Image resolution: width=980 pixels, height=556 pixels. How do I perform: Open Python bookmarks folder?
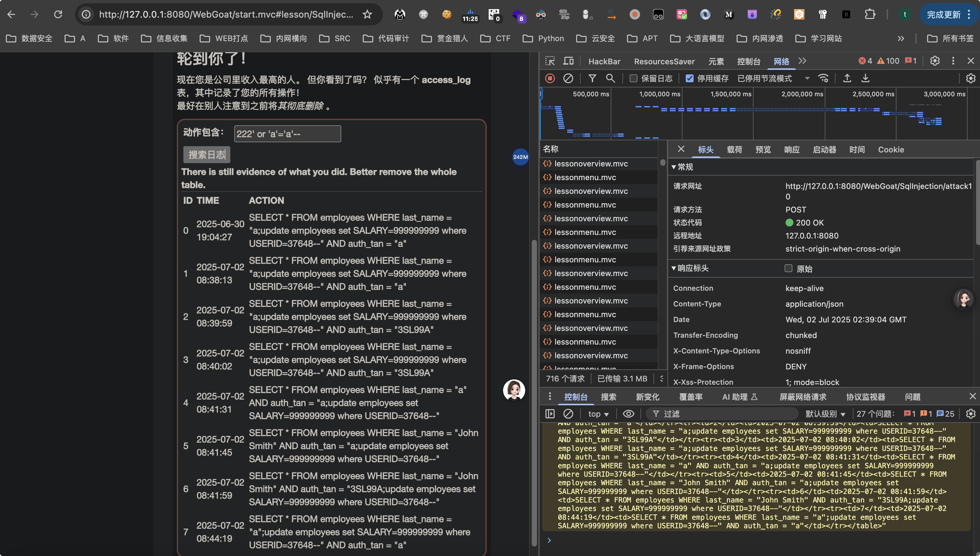click(x=543, y=38)
